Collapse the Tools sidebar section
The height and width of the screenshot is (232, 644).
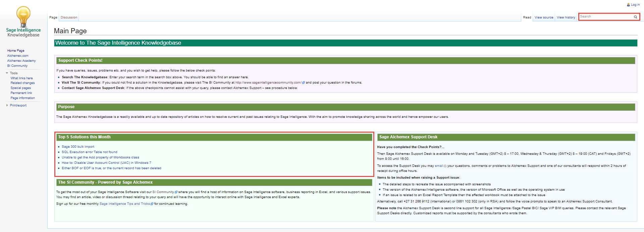tap(7, 73)
